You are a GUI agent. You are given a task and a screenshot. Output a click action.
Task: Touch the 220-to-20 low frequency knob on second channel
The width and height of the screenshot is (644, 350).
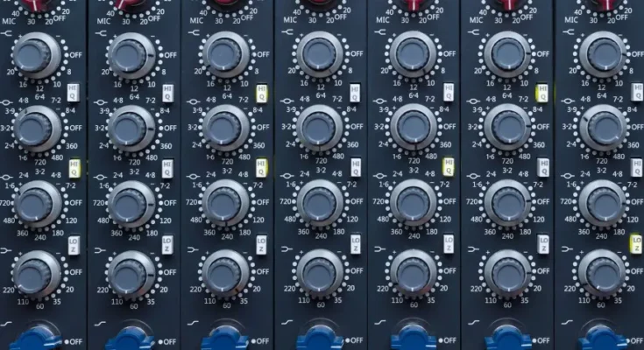(131, 274)
